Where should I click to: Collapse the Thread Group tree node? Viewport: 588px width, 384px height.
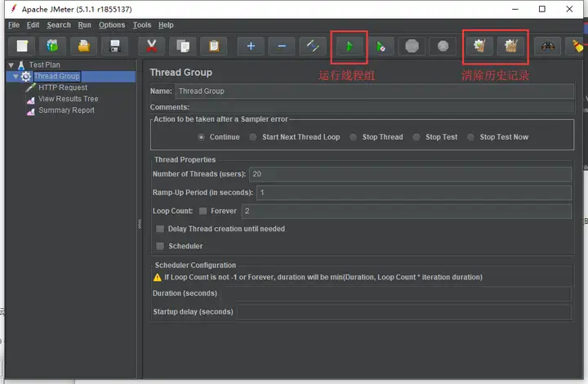16,77
